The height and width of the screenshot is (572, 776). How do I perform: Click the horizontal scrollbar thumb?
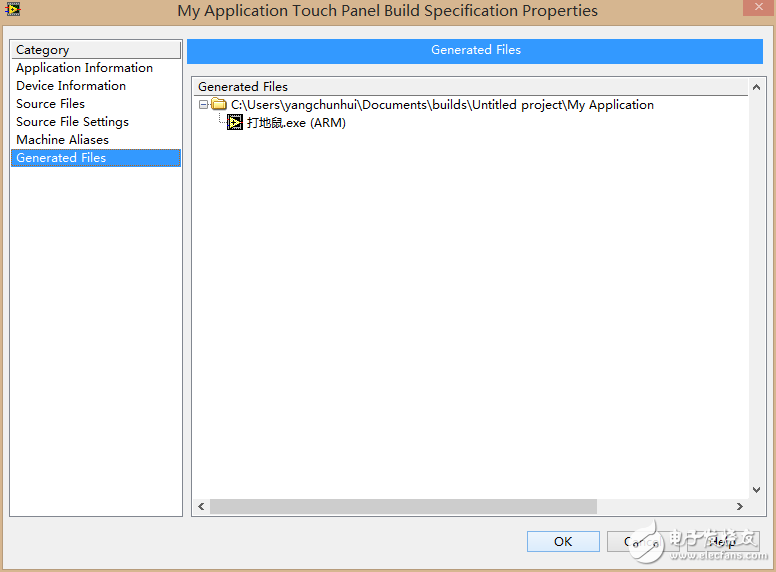(x=403, y=506)
